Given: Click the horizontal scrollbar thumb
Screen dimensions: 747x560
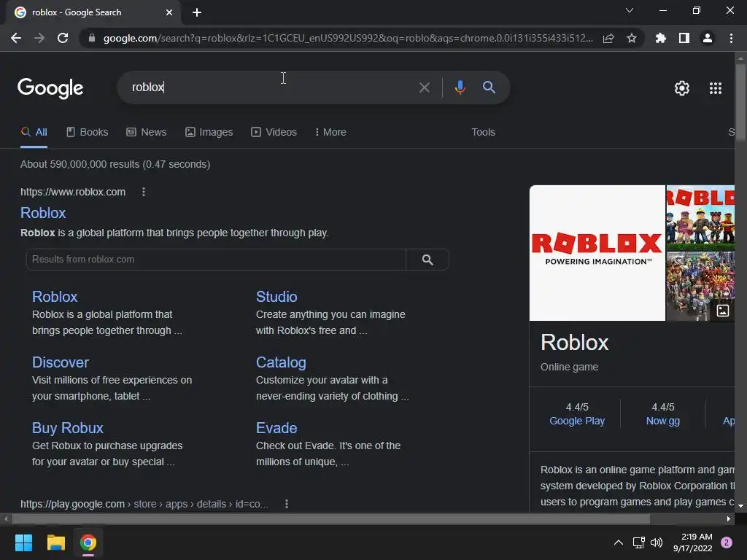Looking at the screenshot, I should click(x=330, y=519).
